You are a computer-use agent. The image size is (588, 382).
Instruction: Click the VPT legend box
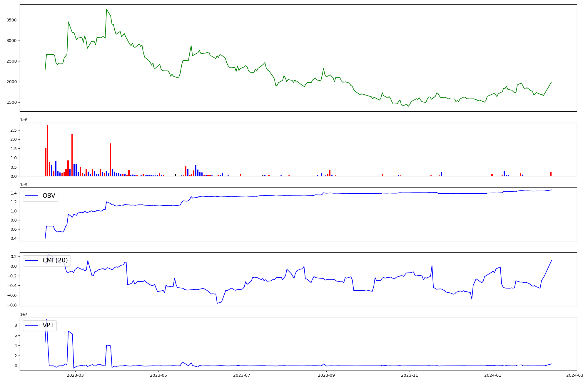tap(40, 325)
